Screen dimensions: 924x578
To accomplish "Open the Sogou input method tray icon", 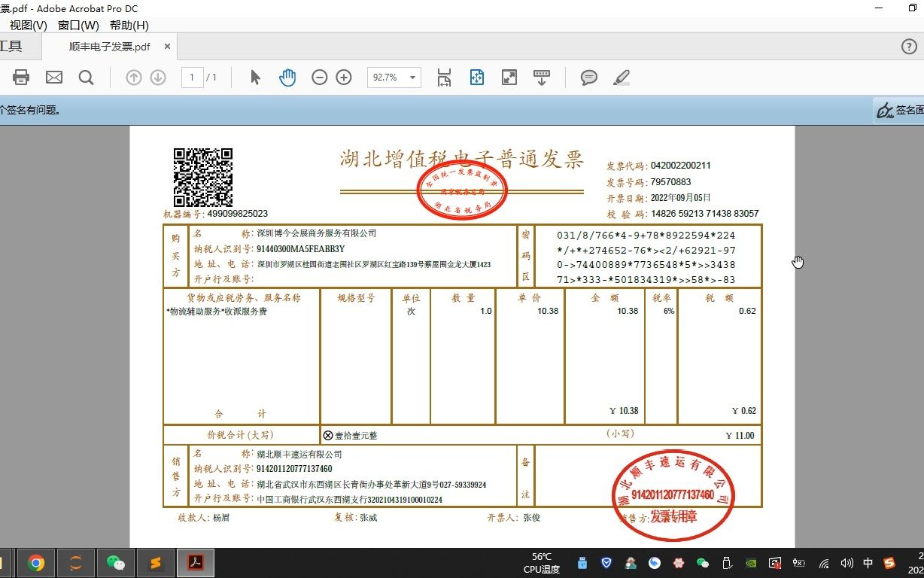I will point(890,563).
